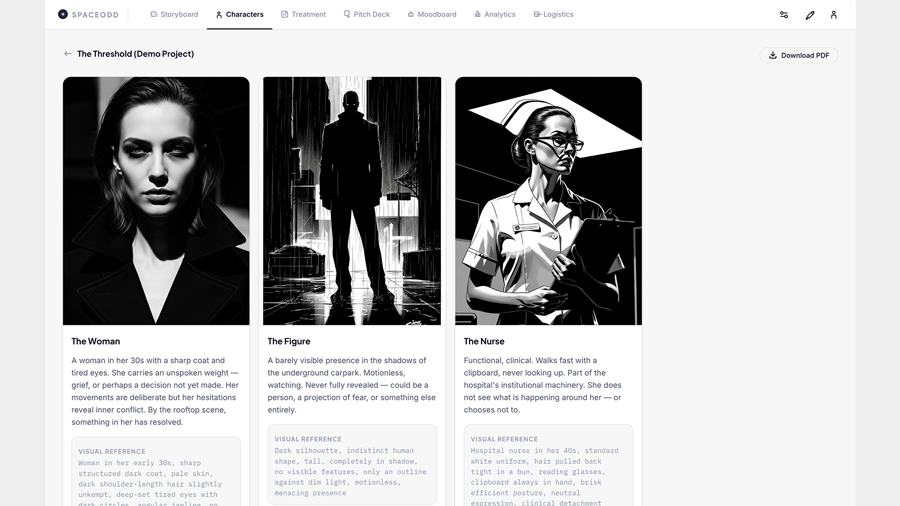
Task: Select the Characters tab
Action: tap(239, 15)
